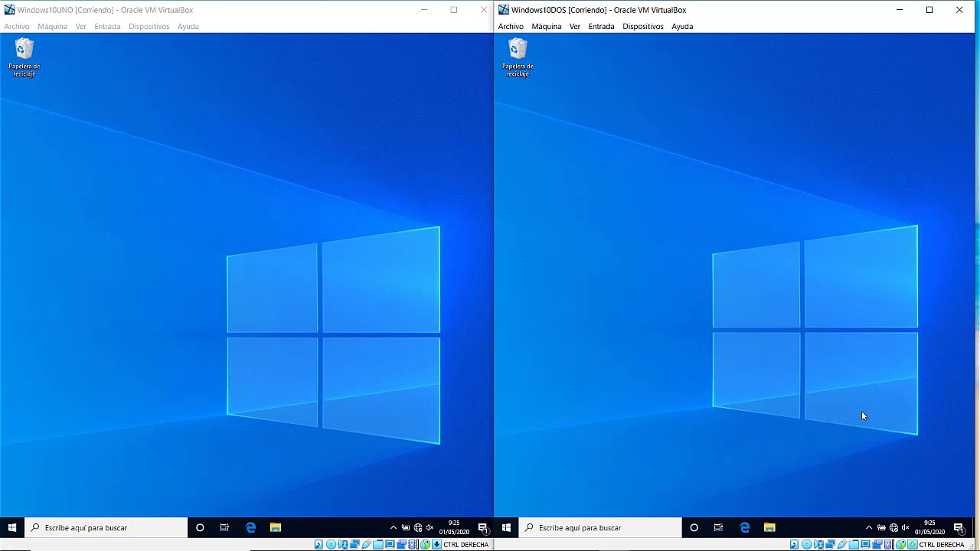Screen dimensions: 980x551
Task: Open Ayuda menu in Windows10DOS window
Action: [682, 26]
